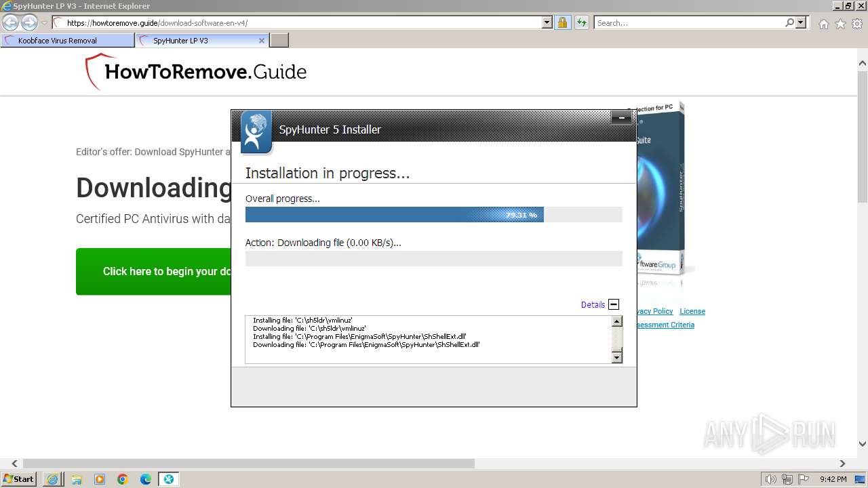Image resolution: width=868 pixels, height=488 pixels.
Task: Select SpyHunter installer taskbar button
Action: pos(169,479)
